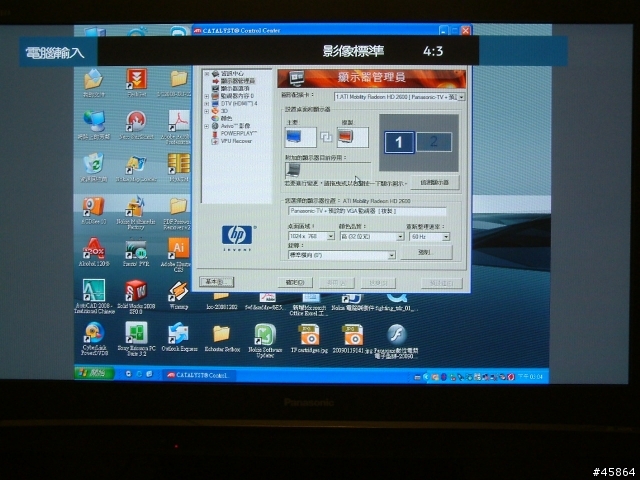Click the swap displays icon between monitors

point(326,137)
